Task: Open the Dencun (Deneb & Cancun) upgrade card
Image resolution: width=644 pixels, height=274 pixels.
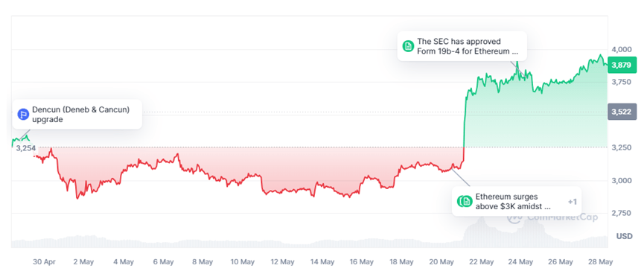Action: (x=77, y=114)
